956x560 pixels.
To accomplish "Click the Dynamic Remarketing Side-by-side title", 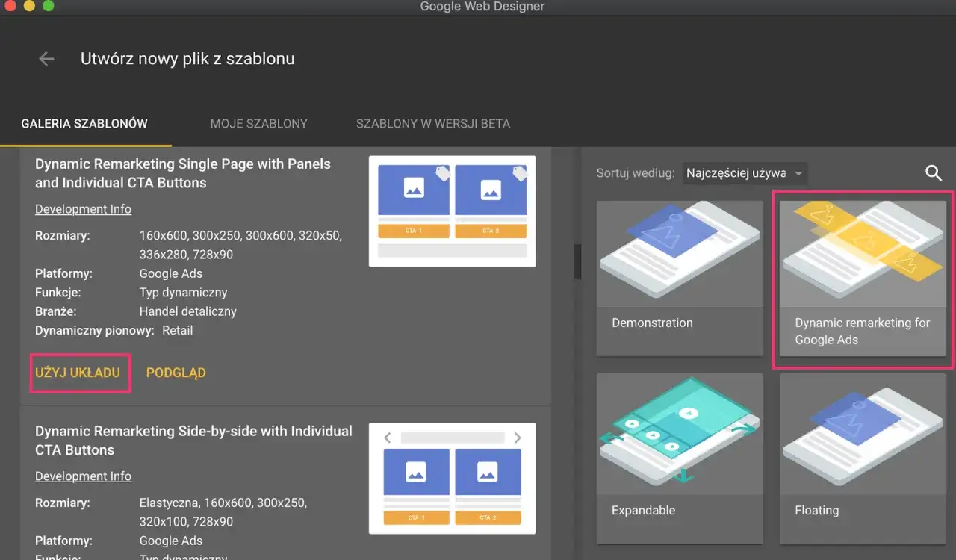I will (193, 441).
